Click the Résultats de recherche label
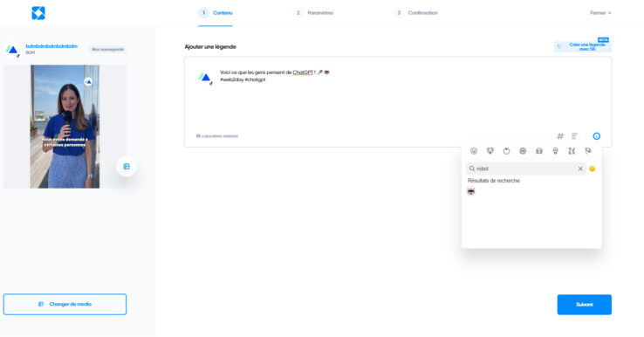The width and height of the screenshot is (644, 337). (x=493, y=181)
